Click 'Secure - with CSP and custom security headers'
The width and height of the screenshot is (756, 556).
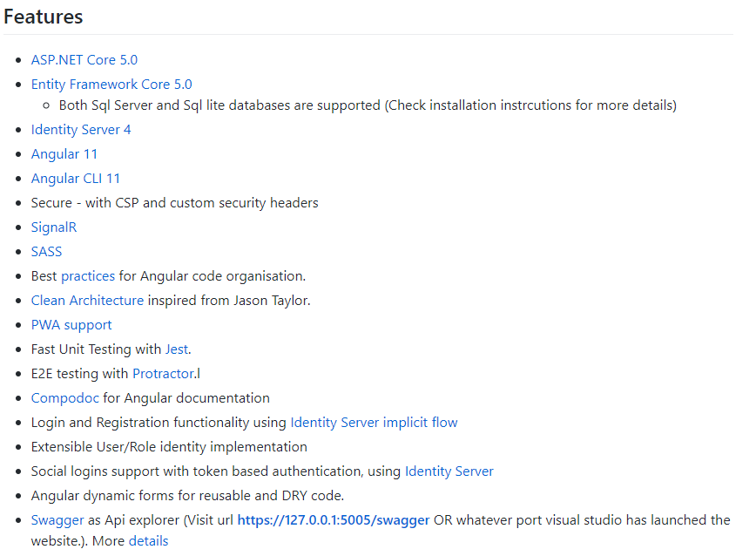click(174, 203)
